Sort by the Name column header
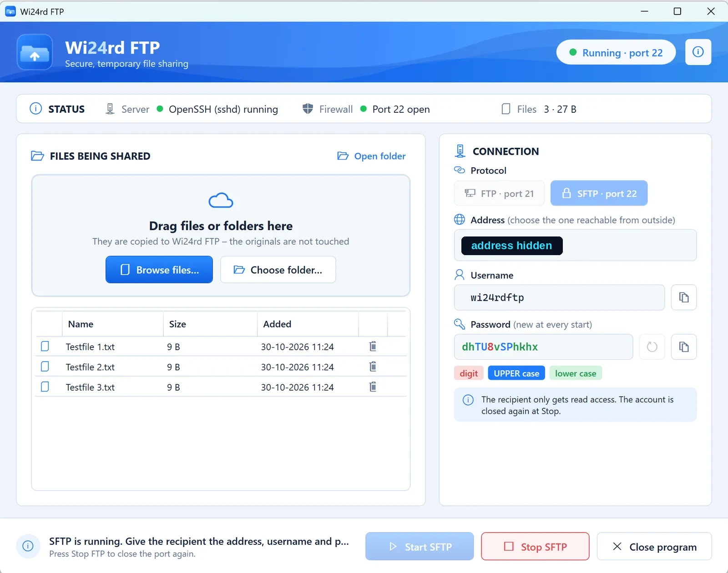Screen dimensions: 728x573 click(112, 324)
